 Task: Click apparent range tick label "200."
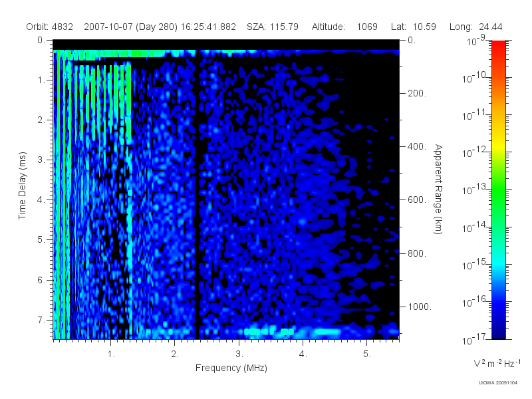point(417,94)
